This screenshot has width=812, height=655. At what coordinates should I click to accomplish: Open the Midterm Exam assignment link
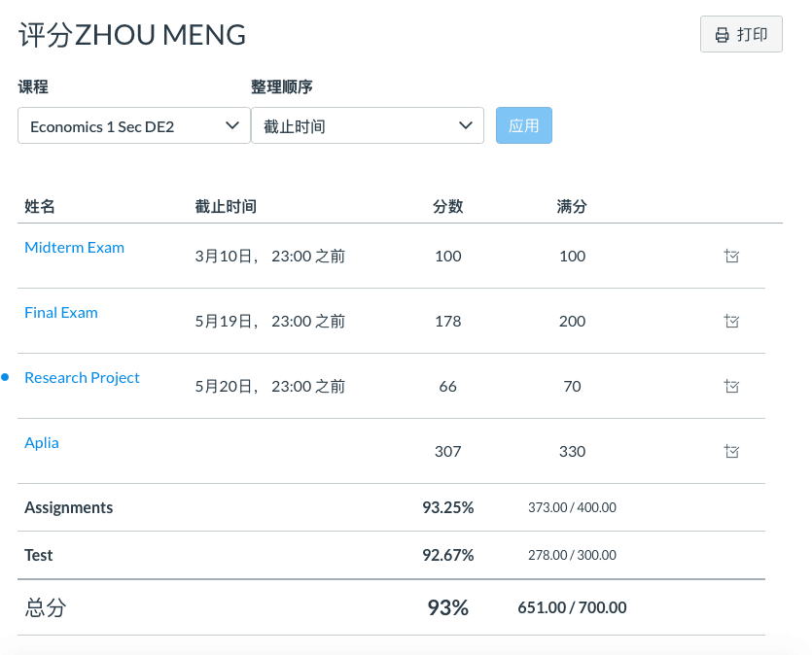[74, 247]
